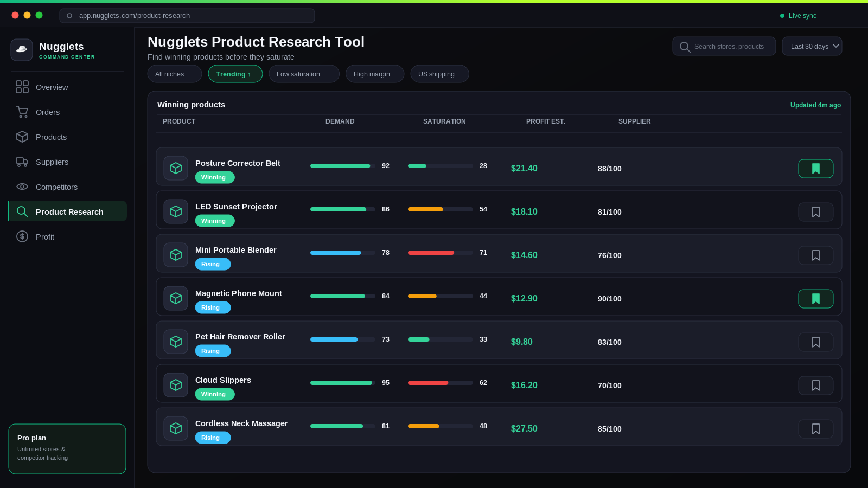Click the Products box icon
The width and height of the screenshot is (868, 488).
pyautogui.click(x=22, y=137)
